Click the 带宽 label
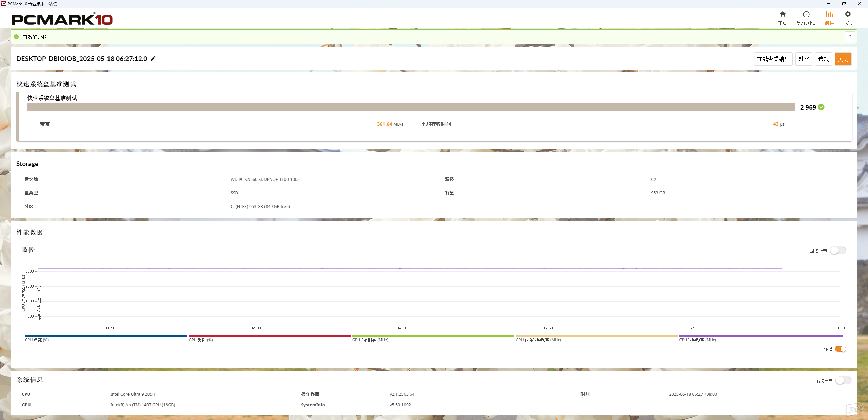This screenshot has width=868, height=420. 45,124
